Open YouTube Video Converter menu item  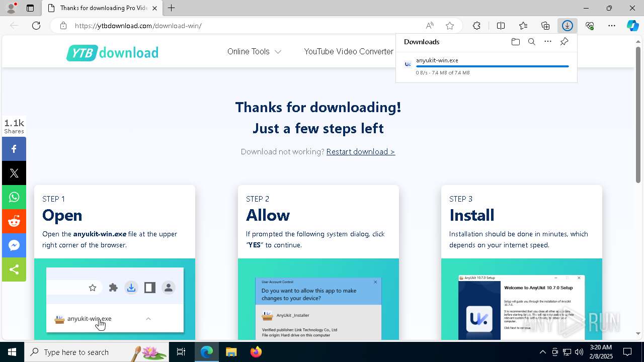349,51
